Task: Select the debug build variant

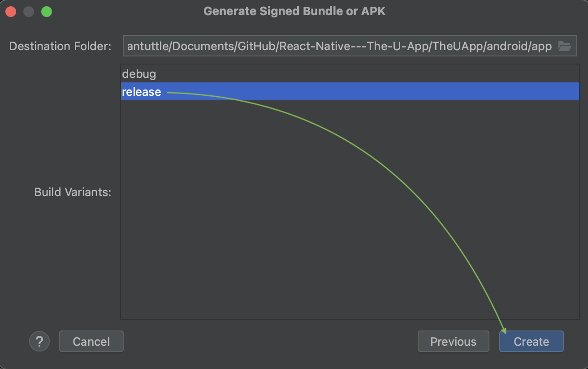Action: coord(139,74)
